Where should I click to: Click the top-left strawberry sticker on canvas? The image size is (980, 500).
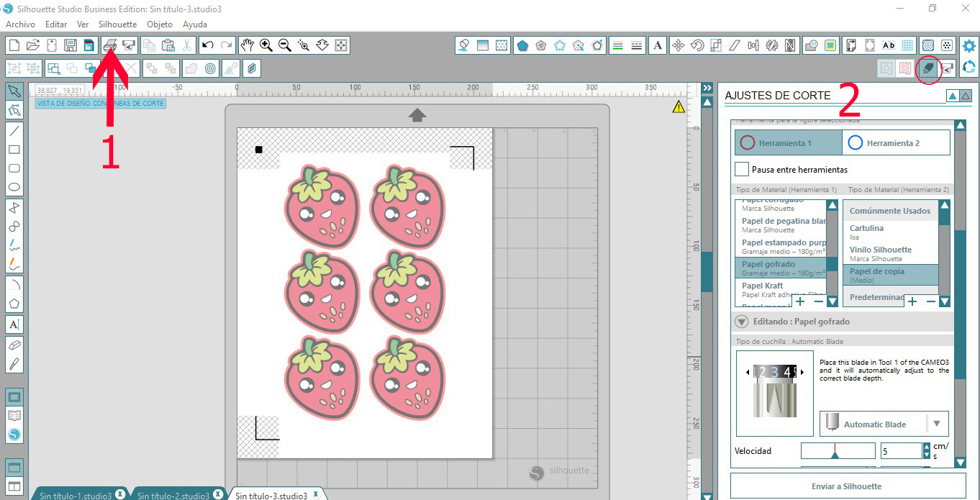[x=322, y=208]
